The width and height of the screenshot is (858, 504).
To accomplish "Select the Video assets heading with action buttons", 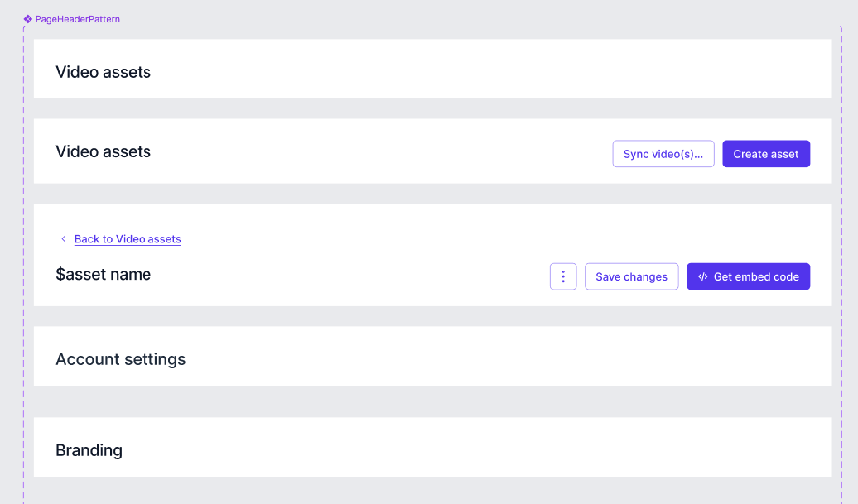I will (103, 151).
